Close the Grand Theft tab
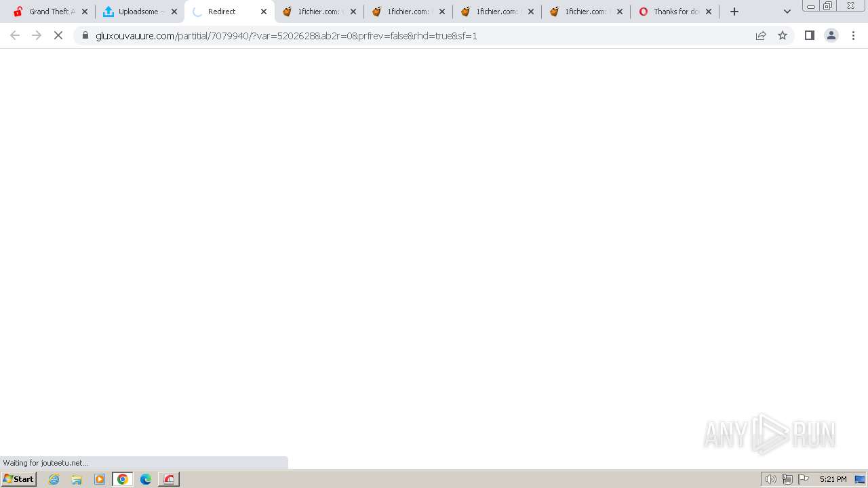This screenshot has width=868, height=488. [85, 12]
